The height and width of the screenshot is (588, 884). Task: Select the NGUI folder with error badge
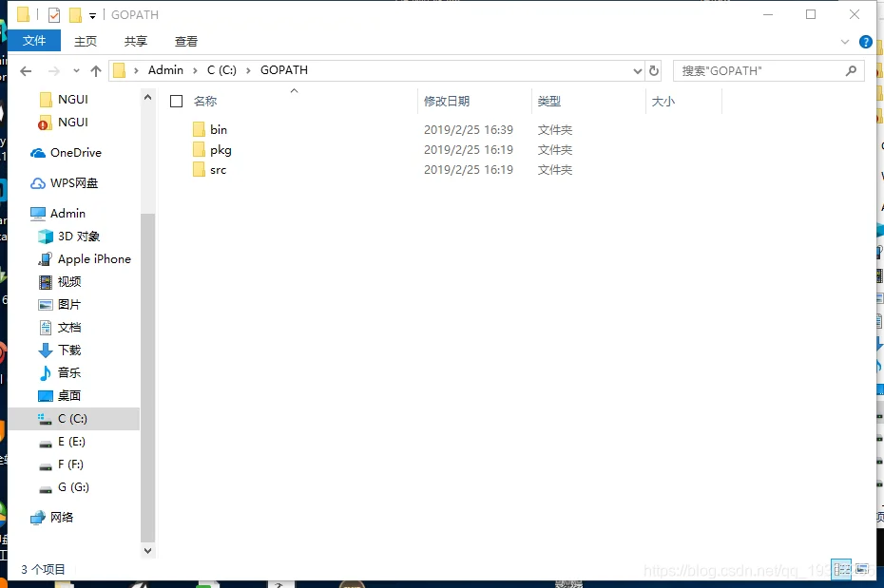coord(65,123)
